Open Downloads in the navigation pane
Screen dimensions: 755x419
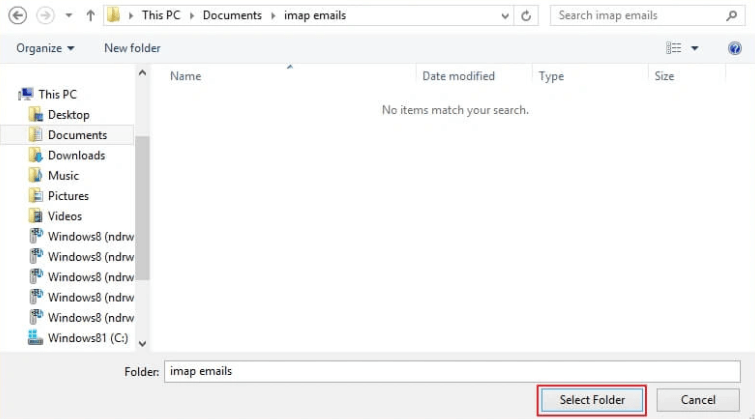point(77,155)
